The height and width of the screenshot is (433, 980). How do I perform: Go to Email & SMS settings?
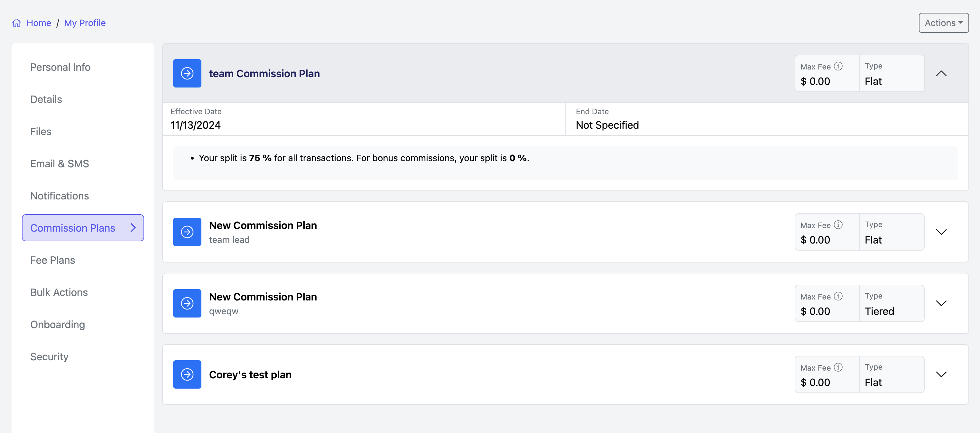(x=59, y=164)
